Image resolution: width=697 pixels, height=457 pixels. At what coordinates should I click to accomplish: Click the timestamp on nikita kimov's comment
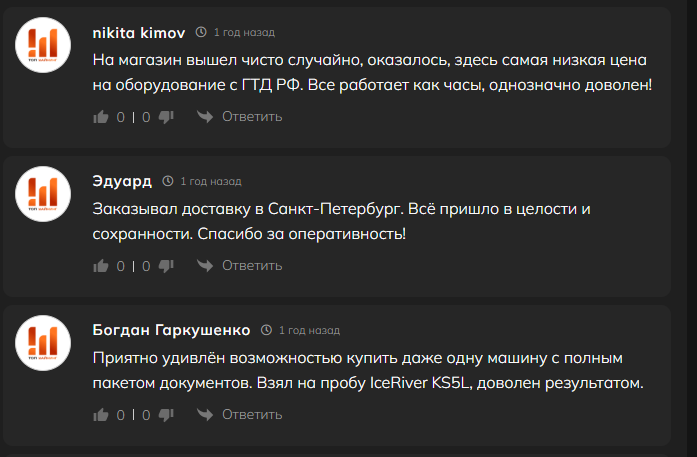tap(240, 33)
